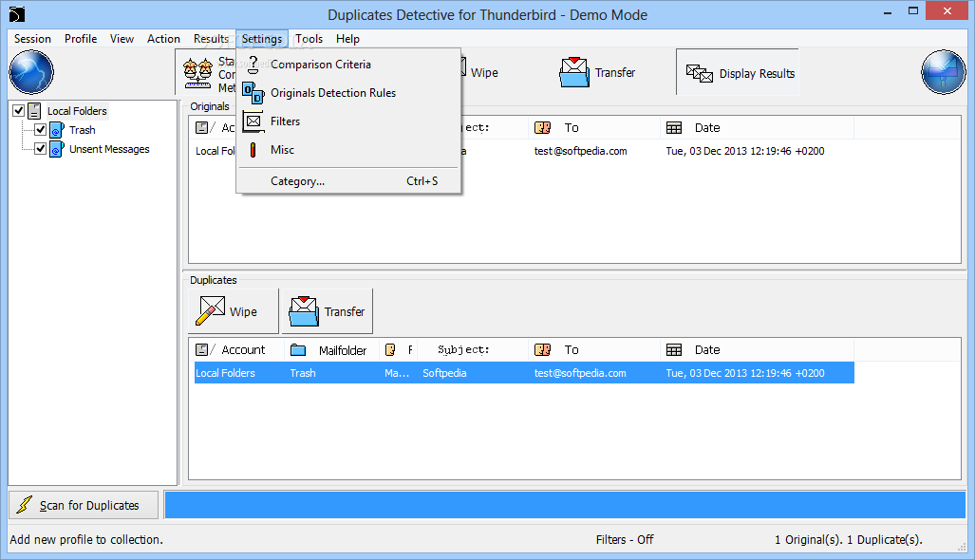
Task: Click the Duplicates Wipe eraser icon
Action: (210, 310)
